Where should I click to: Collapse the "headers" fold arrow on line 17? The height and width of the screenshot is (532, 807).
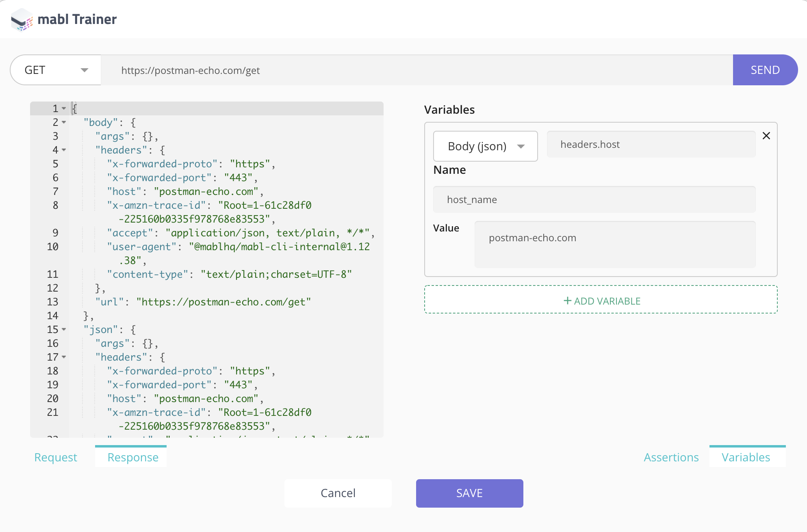click(64, 357)
